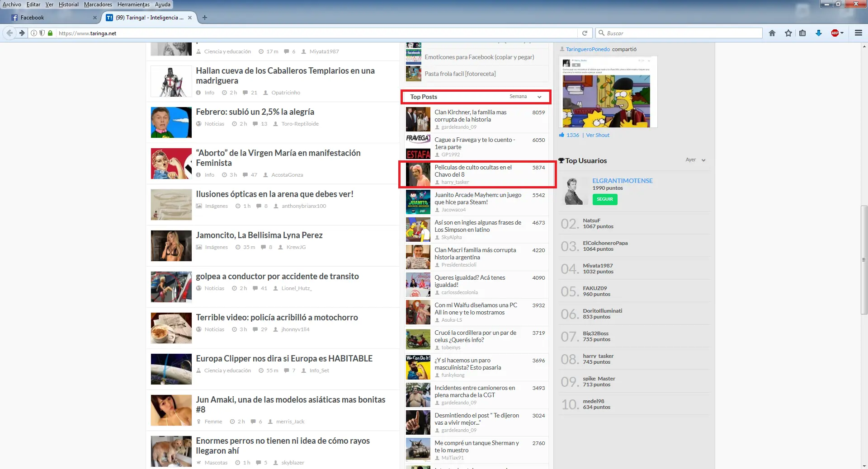Bookmark this page with the star icon
Viewport: 868px width, 469px height.
coord(788,33)
